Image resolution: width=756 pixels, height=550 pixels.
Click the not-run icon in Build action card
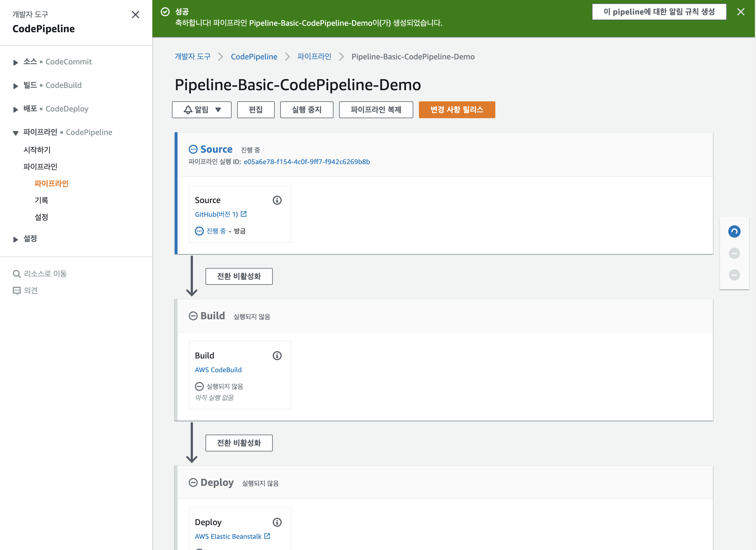199,386
